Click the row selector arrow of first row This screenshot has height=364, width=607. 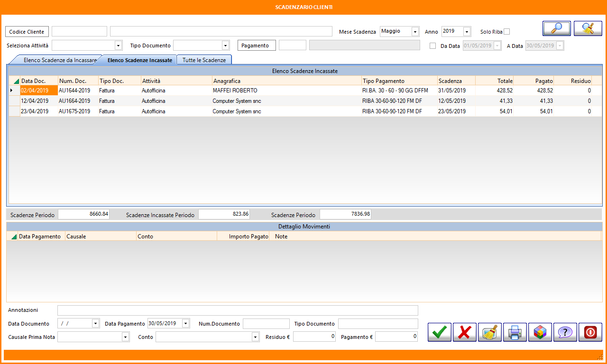tap(14, 91)
